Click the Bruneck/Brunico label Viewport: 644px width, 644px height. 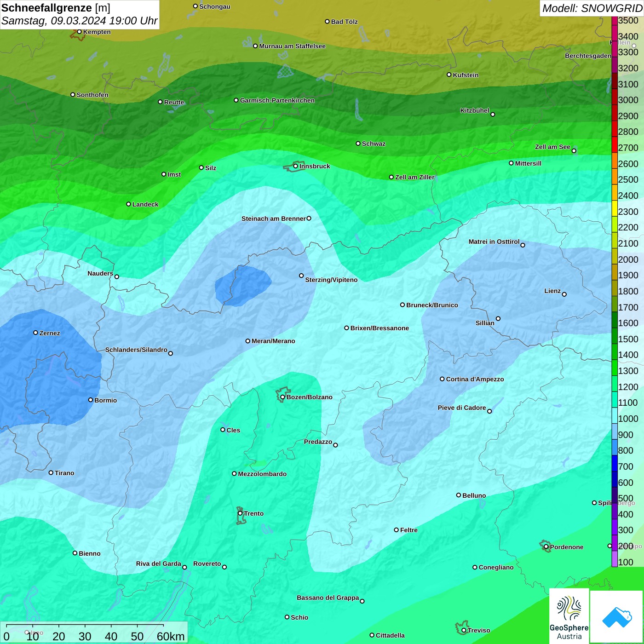click(432, 305)
